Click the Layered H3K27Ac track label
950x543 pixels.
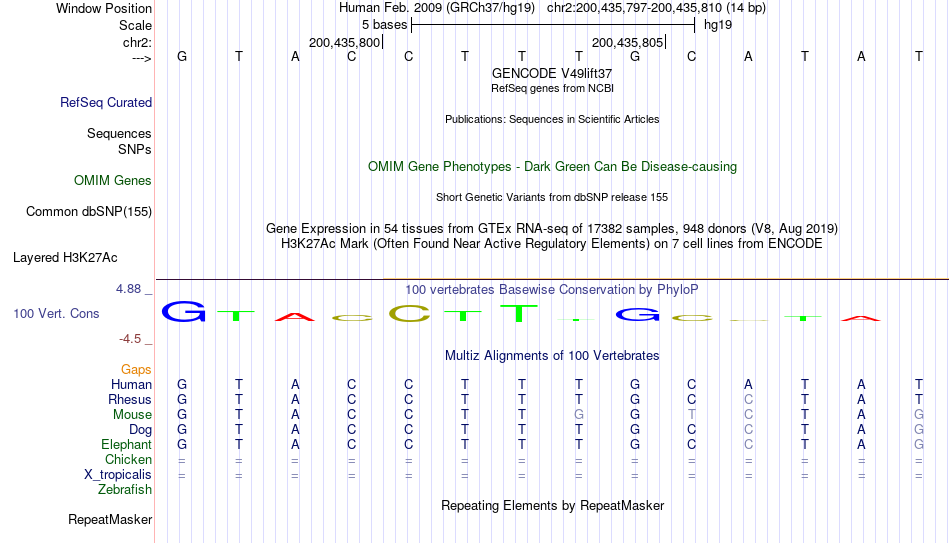click(65, 258)
